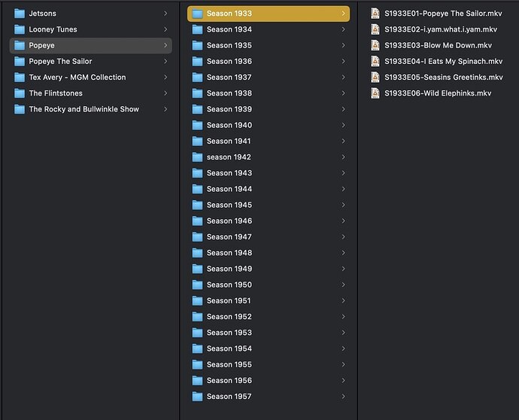Select the Popeye The Sailor folder
Screen dimensions: 519x420
pyautogui.click(x=60, y=62)
